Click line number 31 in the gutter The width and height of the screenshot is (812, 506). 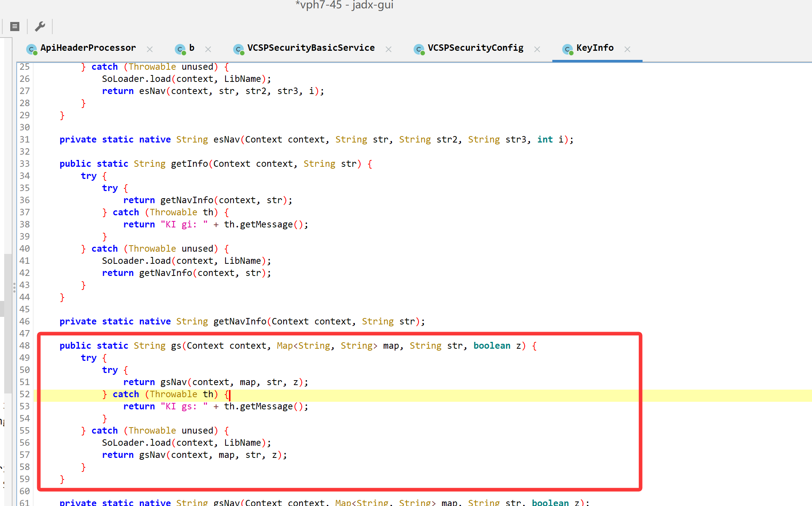(x=25, y=139)
